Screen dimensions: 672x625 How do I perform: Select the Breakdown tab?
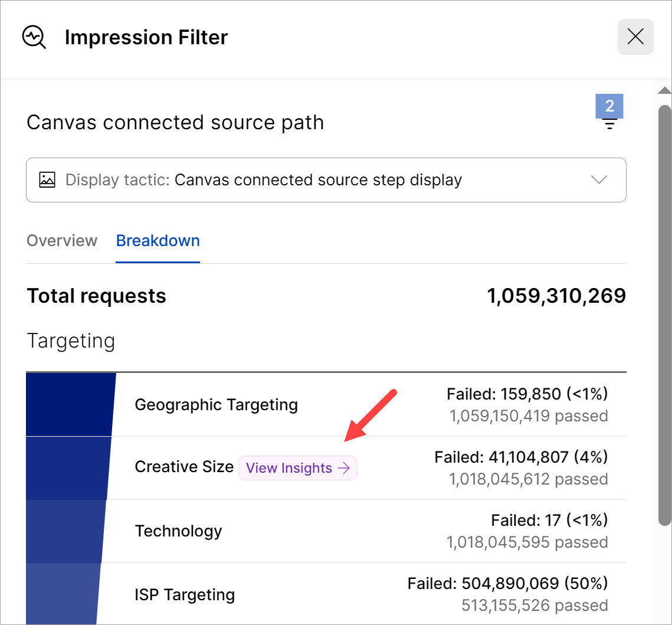pyautogui.click(x=158, y=241)
